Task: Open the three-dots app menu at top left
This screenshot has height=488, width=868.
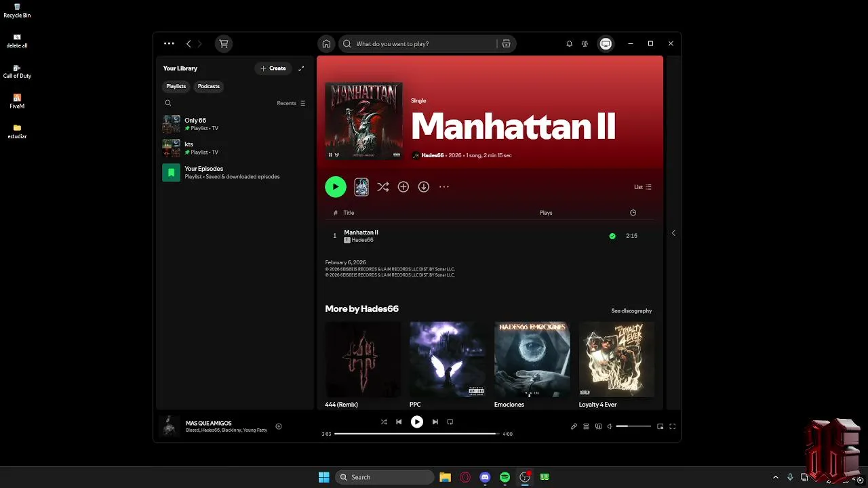Action: pos(169,43)
